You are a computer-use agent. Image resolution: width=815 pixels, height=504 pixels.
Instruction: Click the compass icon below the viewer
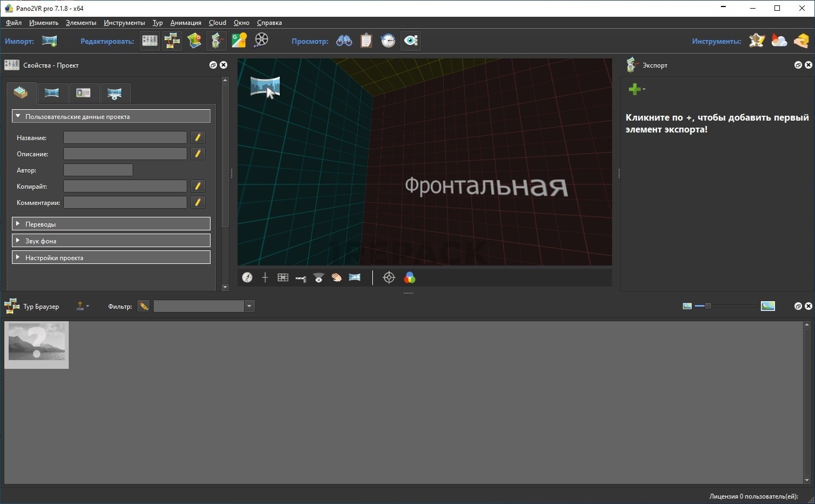point(247,277)
